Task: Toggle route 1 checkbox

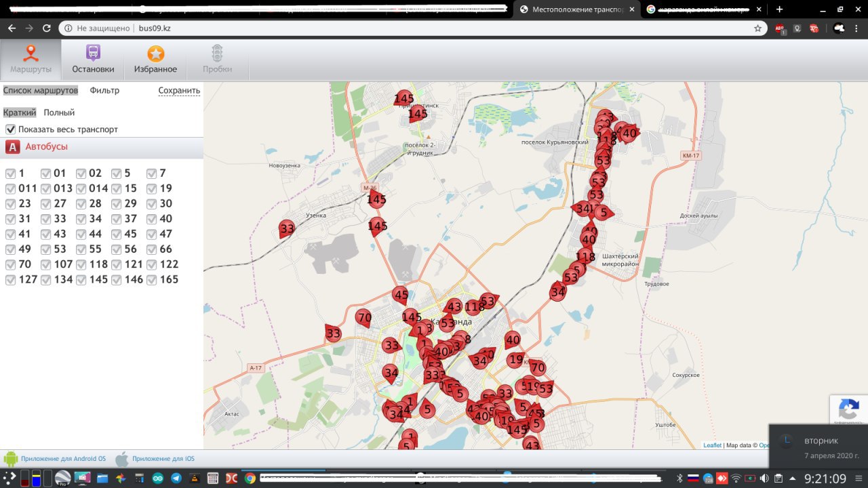Action: tap(10, 174)
